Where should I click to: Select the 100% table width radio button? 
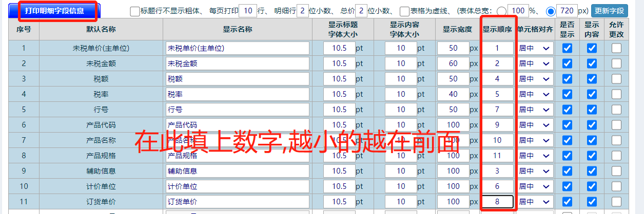502,11
